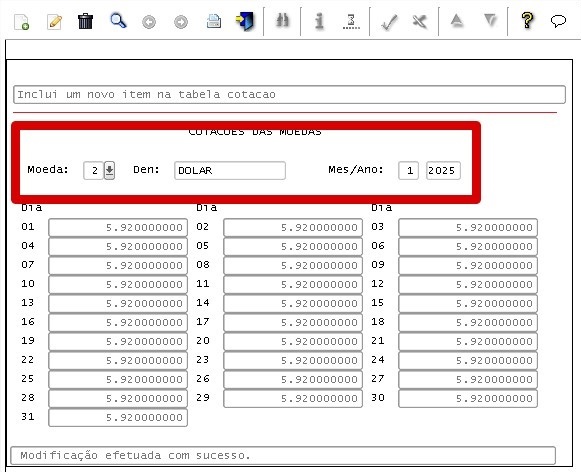Click the rate field for day 22
Screen dimensions: 581x472
(118, 360)
